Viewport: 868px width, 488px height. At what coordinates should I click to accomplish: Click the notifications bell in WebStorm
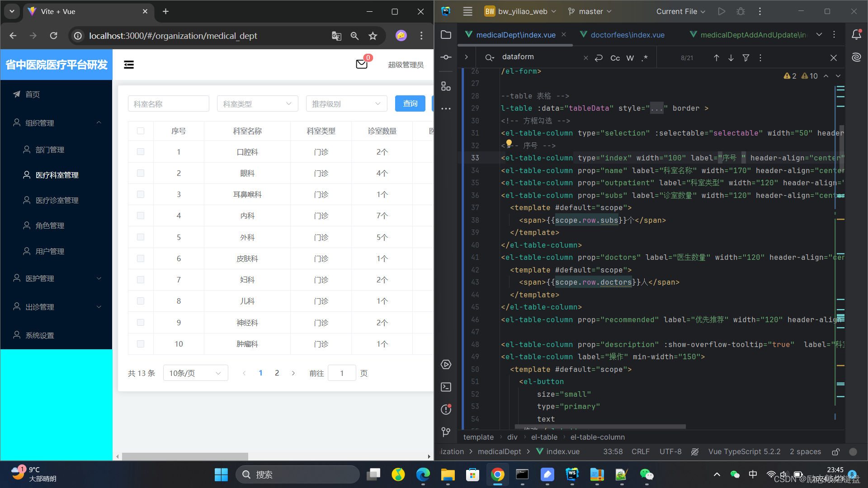click(x=857, y=34)
